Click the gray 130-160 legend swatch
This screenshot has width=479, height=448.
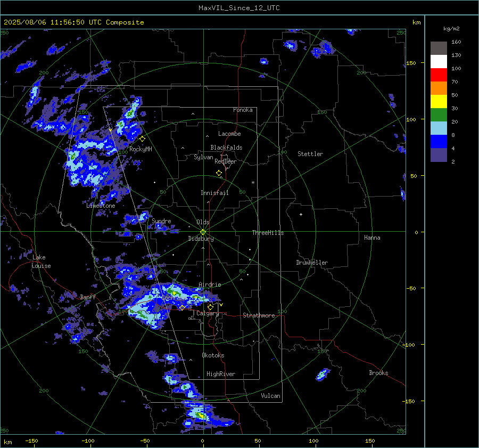[x=439, y=48]
